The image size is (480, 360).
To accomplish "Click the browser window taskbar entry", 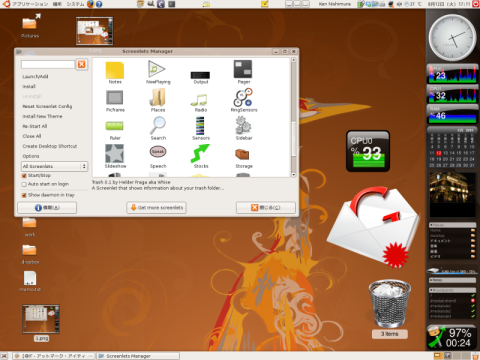I will [x=53, y=356].
